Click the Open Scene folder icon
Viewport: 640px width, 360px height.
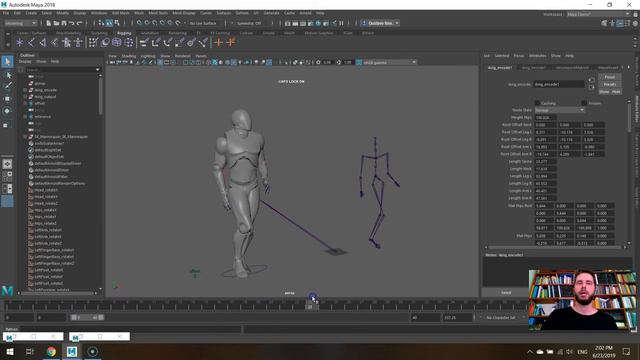(56, 23)
